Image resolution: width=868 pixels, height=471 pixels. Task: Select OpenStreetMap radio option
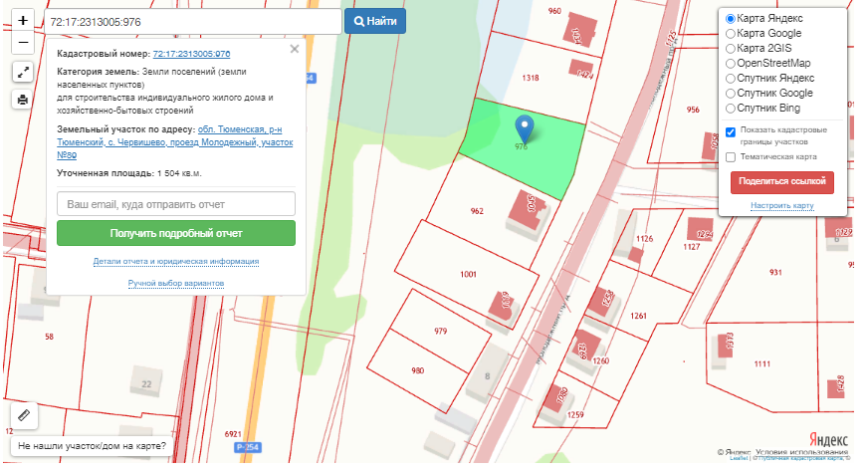(731, 64)
